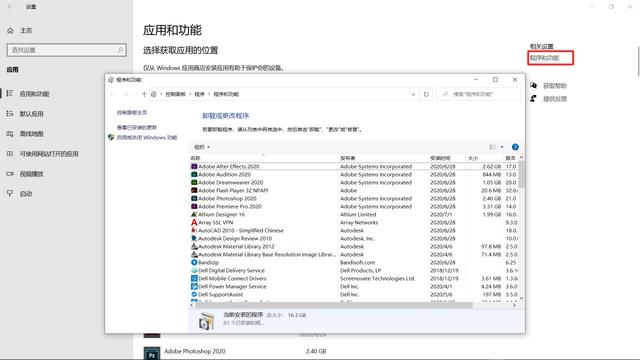Click Control Panel Home link
The height and width of the screenshot is (360, 640).
[x=132, y=113]
